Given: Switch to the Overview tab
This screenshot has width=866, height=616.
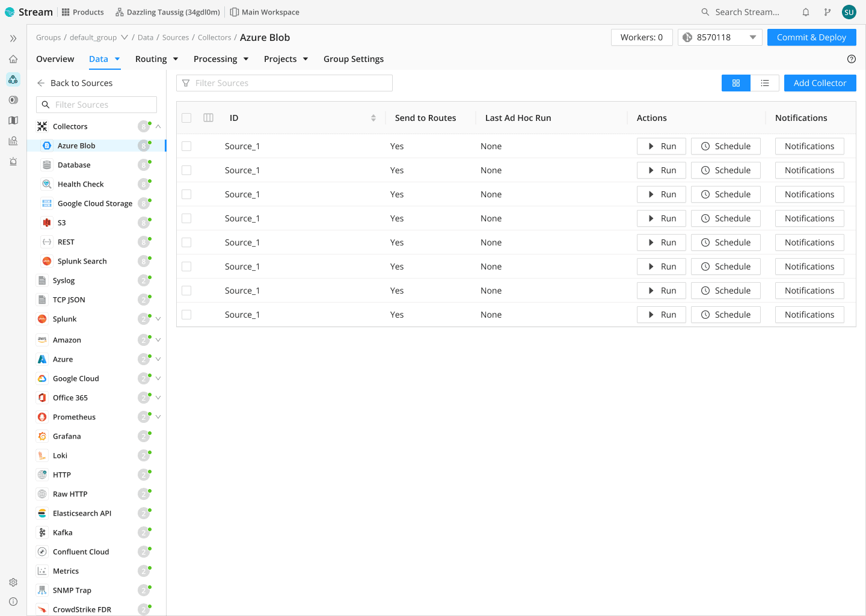Looking at the screenshot, I should (x=55, y=59).
